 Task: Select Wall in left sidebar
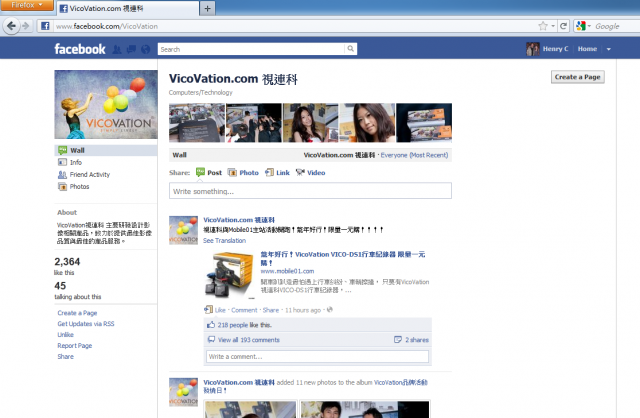click(106, 150)
